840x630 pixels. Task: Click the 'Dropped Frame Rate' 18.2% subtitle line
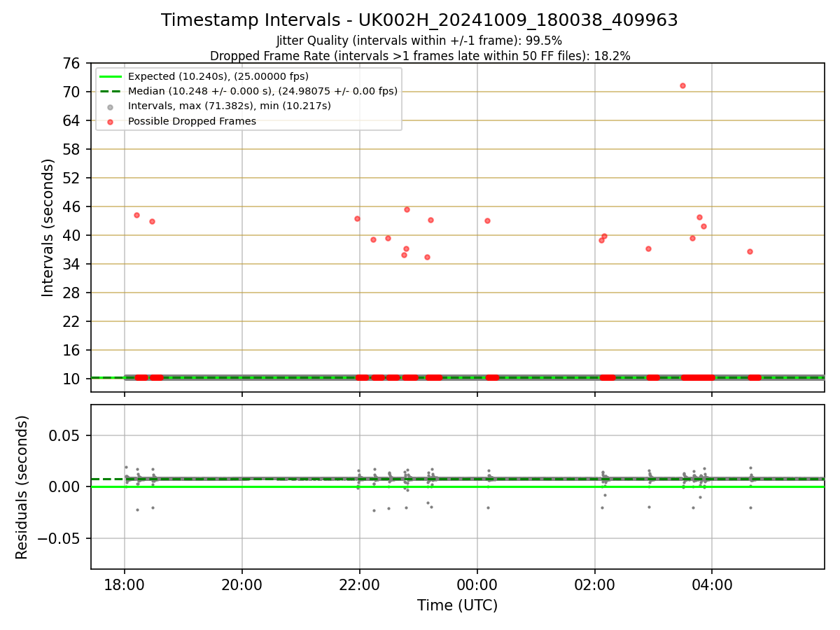pyautogui.click(x=420, y=56)
